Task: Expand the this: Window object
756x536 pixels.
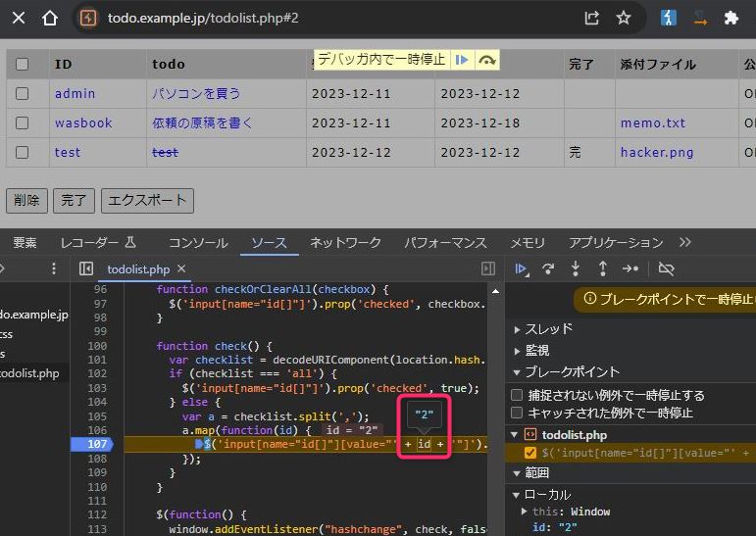Action: [524, 512]
